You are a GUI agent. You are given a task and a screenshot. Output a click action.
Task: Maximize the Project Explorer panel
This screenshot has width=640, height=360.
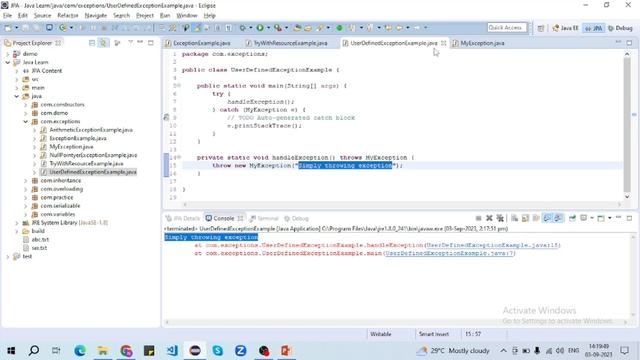tap(151, 42)
